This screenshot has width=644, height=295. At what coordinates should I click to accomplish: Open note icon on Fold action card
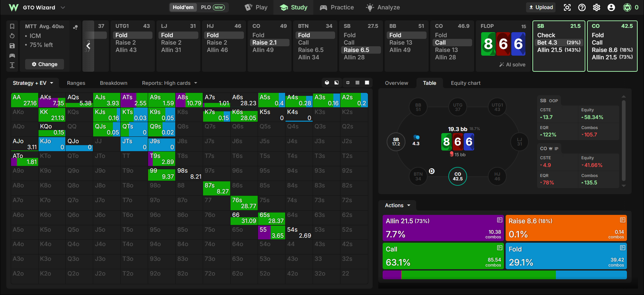click(623, 248)
